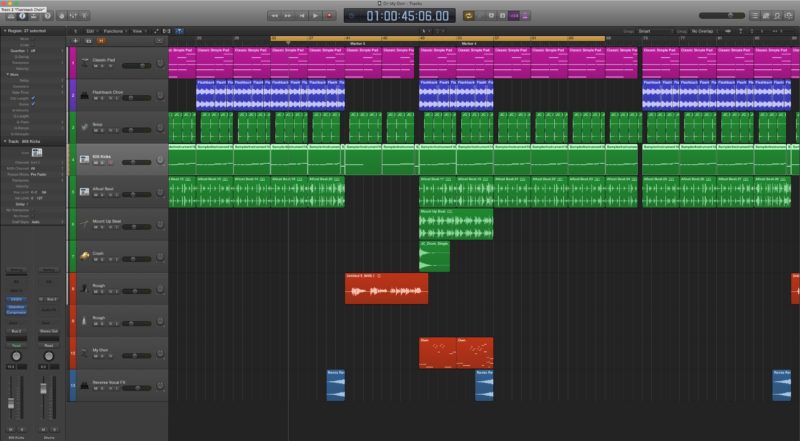Click the pan knob on My Own track
The image size is (800, 441).
coord(160,353)
